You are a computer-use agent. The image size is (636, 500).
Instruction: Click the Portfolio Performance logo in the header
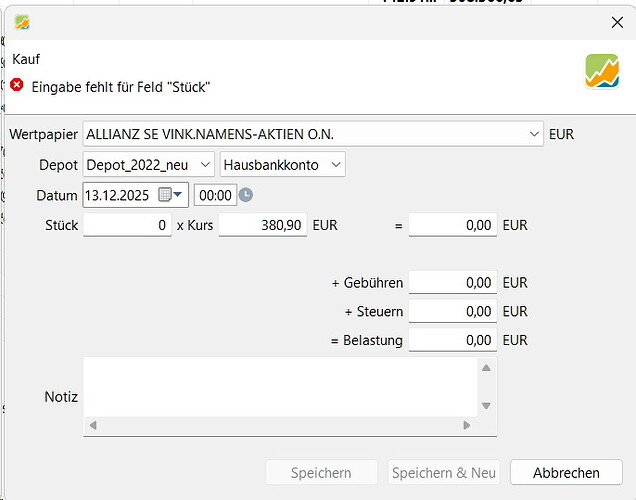(601, 72)
